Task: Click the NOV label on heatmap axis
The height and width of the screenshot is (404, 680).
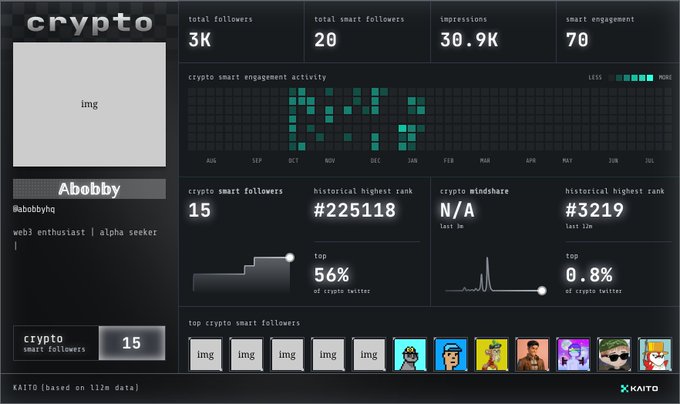Action: pos(330,160)
